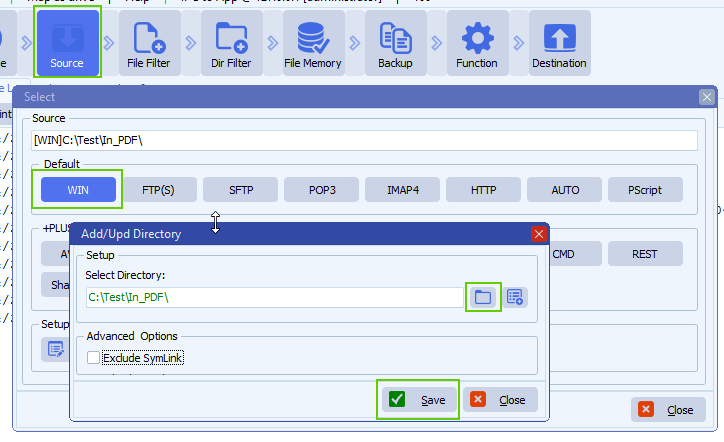The width and height of the screenshot is (724, 442).
Task: Close the Select window with its Close button
Action: point(668,410)
